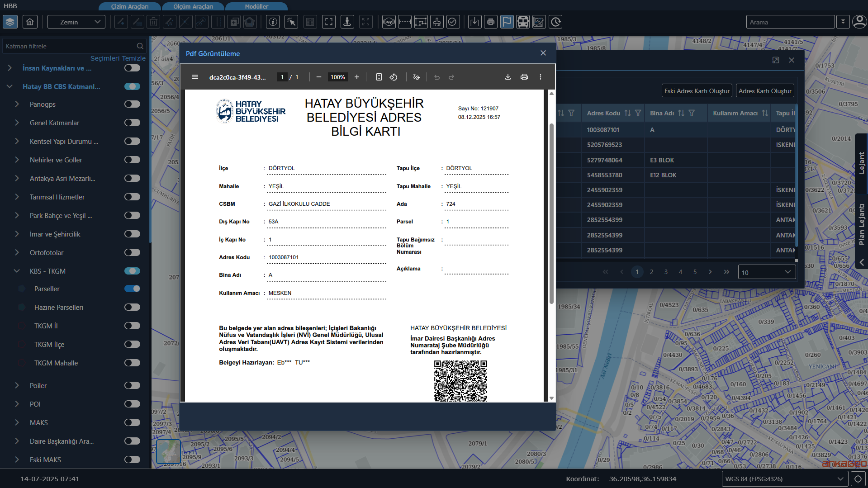The height and width of the screenshot is (488, 868).
Task: Click Seçimleri Temizle link
Action: click(118, 58)
